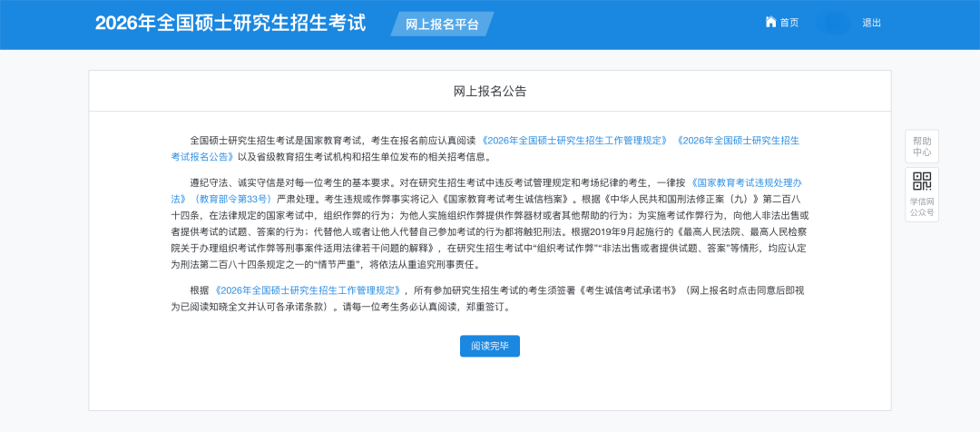Log out via 退出
980x432 pixels.
pos(871,23)
